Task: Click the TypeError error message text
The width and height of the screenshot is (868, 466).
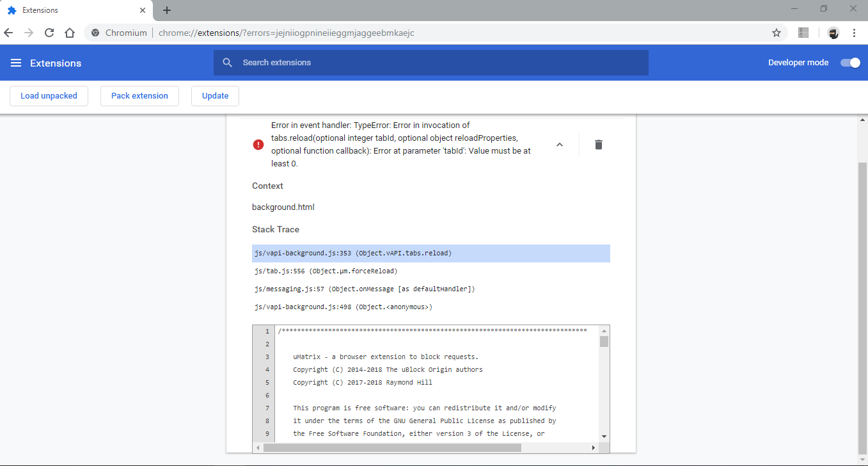Action: coord(401,145)
